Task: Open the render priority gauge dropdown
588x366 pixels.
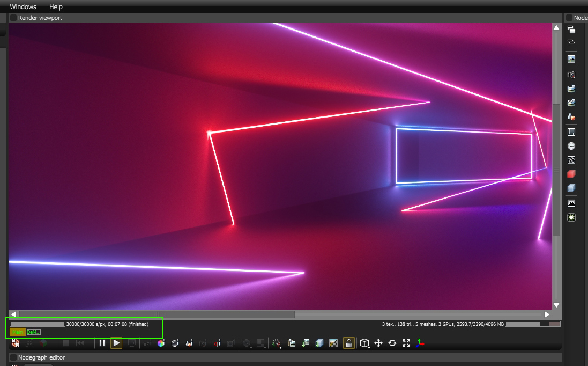Action: 277,343
